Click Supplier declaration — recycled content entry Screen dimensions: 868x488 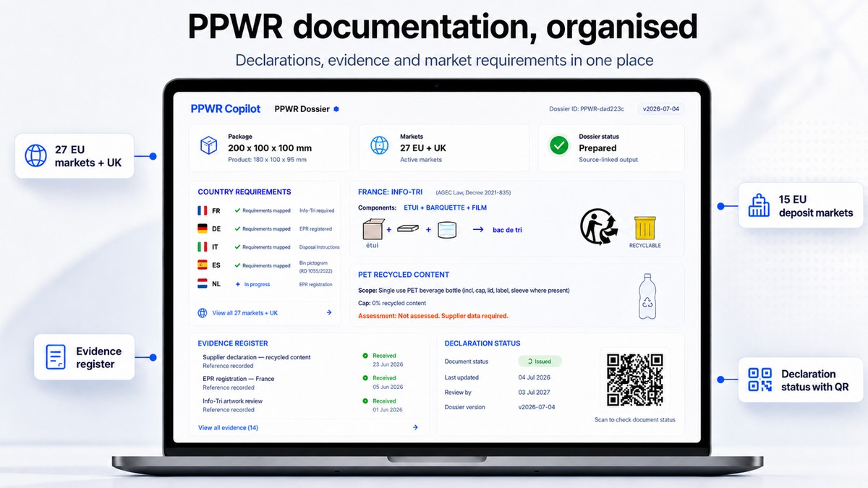257,357
